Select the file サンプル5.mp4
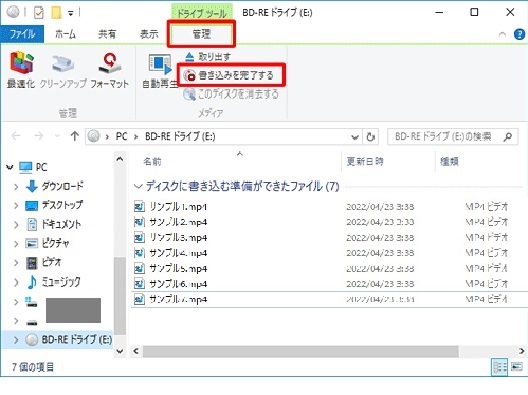528x395 pixels. (178, 268)
